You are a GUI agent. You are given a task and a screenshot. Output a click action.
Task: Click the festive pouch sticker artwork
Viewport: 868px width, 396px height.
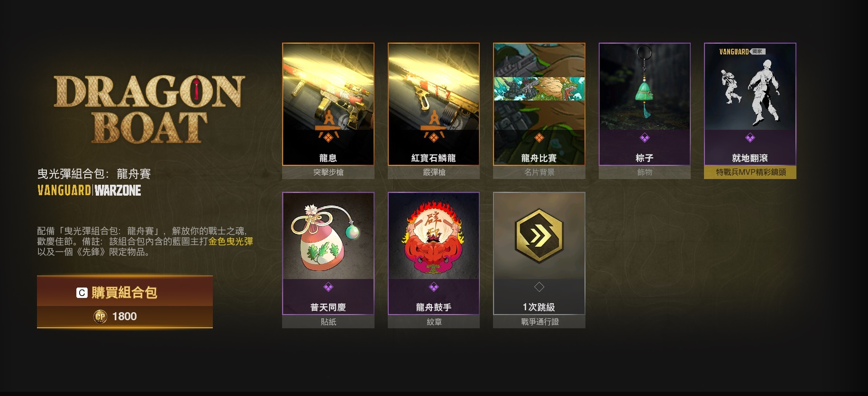point(325,237)
